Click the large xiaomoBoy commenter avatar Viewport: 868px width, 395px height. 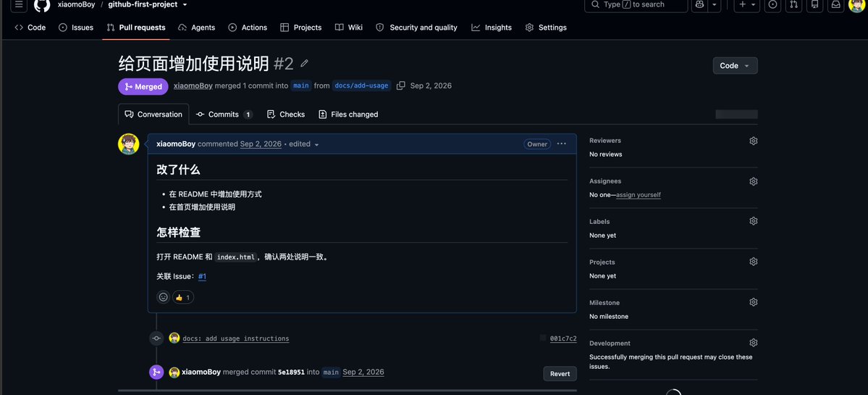(128, 144)
